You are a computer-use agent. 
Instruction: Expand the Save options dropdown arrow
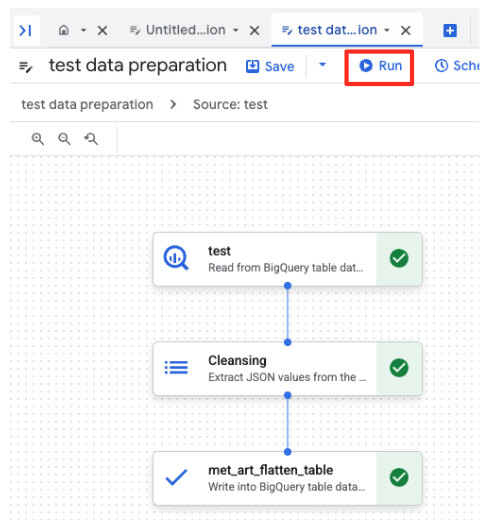322,65
